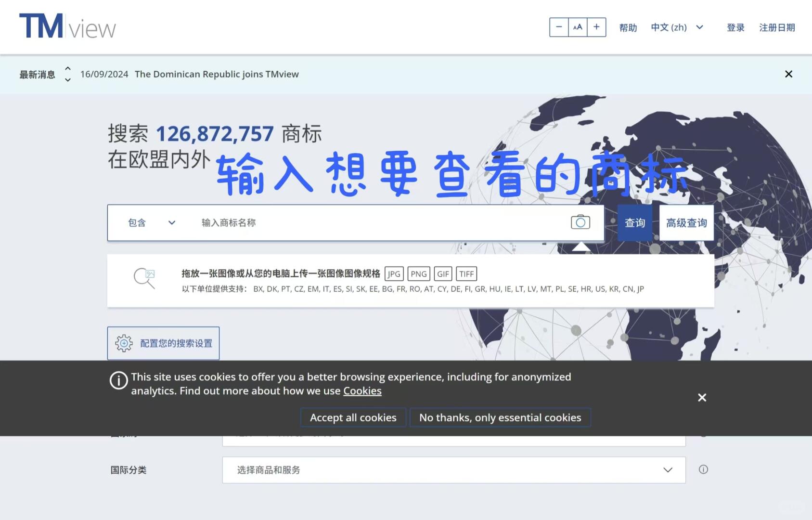Click the 配置您的搜索设置 gear icon
The height and width of the screenshot is (520, 812).
tap(124, 343)
